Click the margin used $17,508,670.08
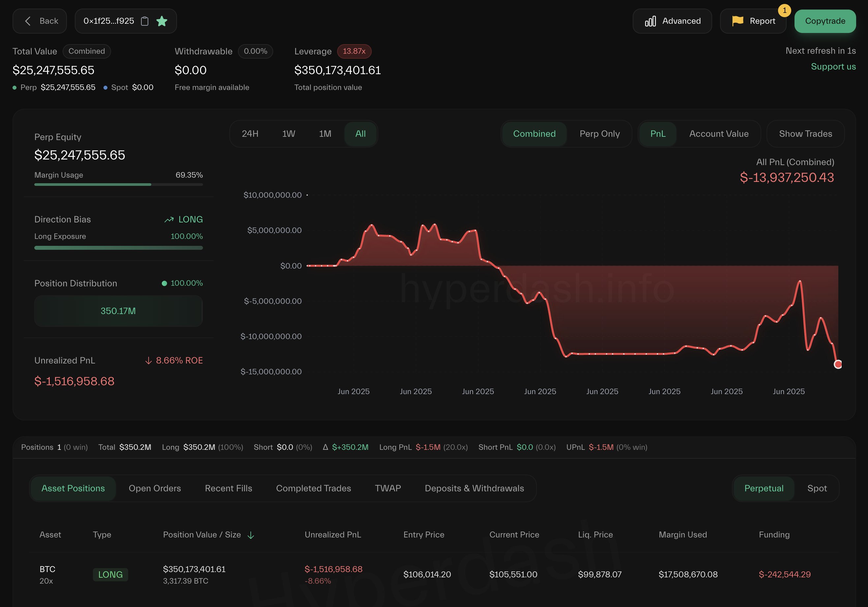The height and width of the screenshot is (607, 868). tap(688, 574)
